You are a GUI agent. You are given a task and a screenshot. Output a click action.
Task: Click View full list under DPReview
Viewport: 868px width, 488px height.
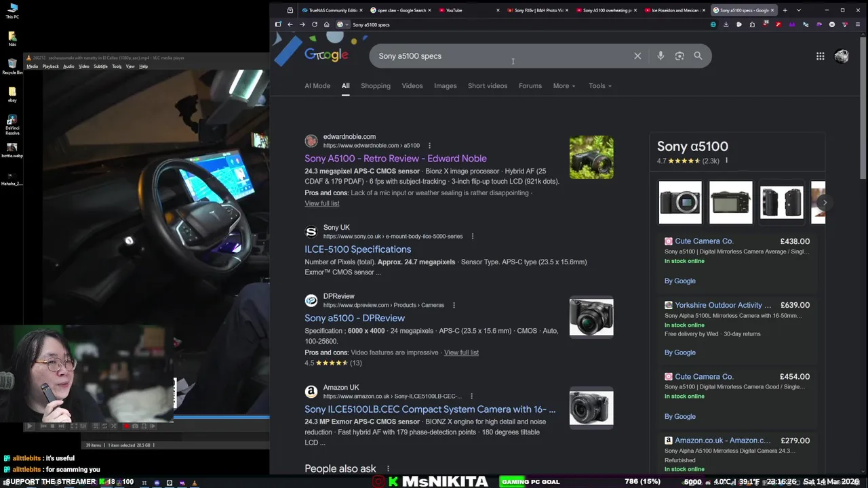coord(461,352)
